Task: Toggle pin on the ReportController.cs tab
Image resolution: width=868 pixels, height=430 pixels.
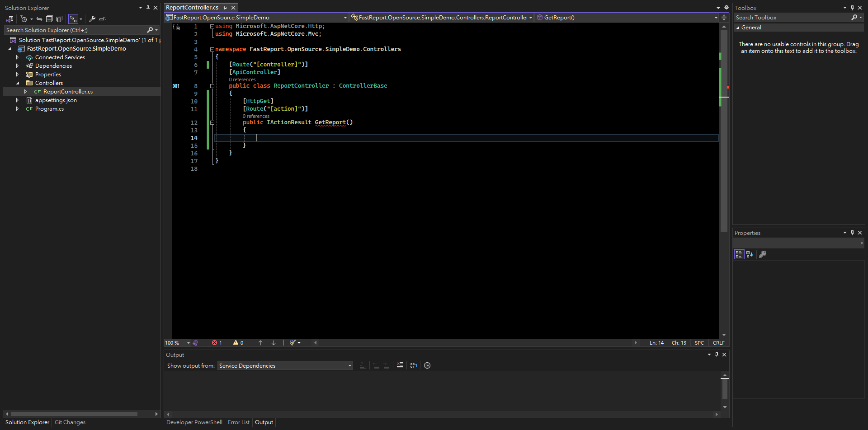Action: 225,8
